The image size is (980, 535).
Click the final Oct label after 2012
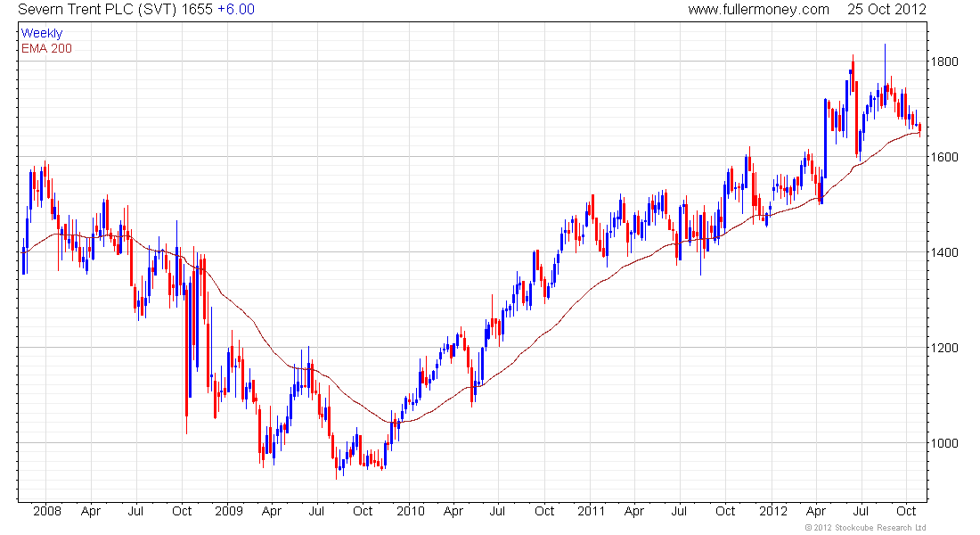[906, 511]
